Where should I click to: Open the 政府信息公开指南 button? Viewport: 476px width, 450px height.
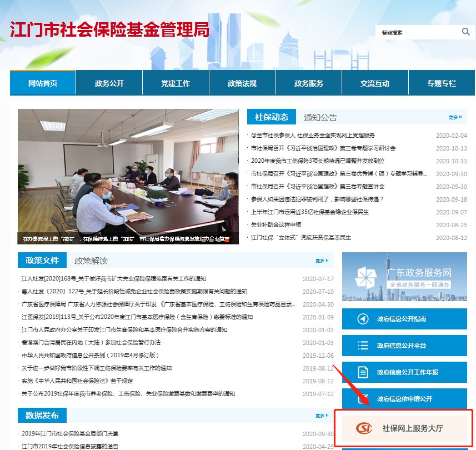(404, 319)
